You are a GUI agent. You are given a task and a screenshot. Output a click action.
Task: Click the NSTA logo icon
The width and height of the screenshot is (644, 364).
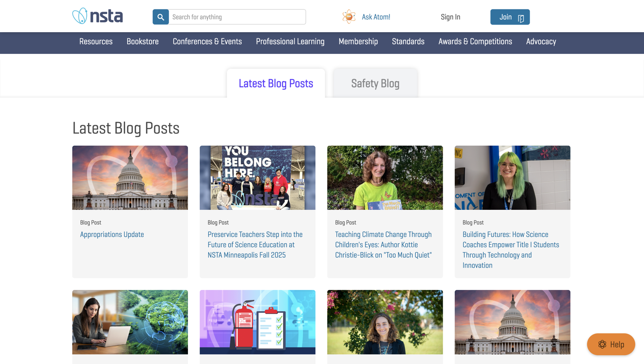80,16
